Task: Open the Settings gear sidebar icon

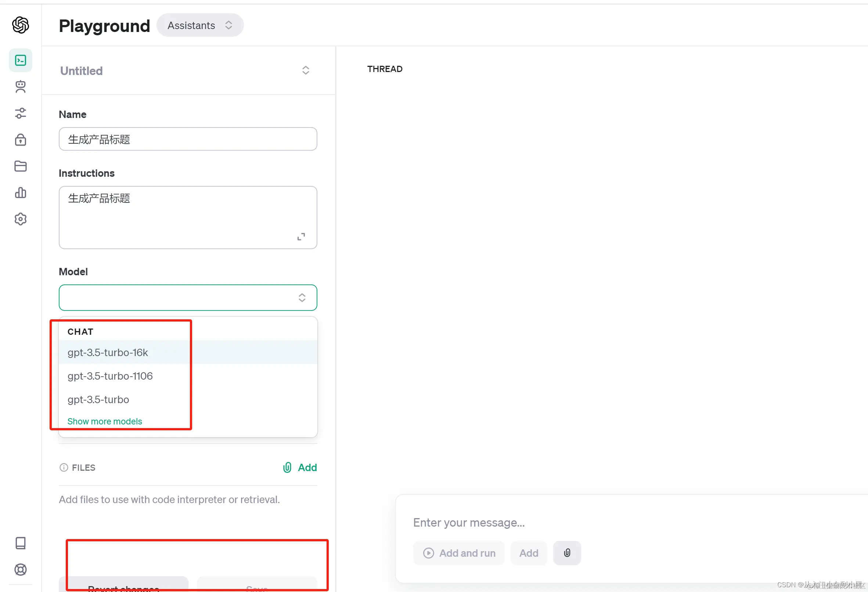Action: point(21,219)
